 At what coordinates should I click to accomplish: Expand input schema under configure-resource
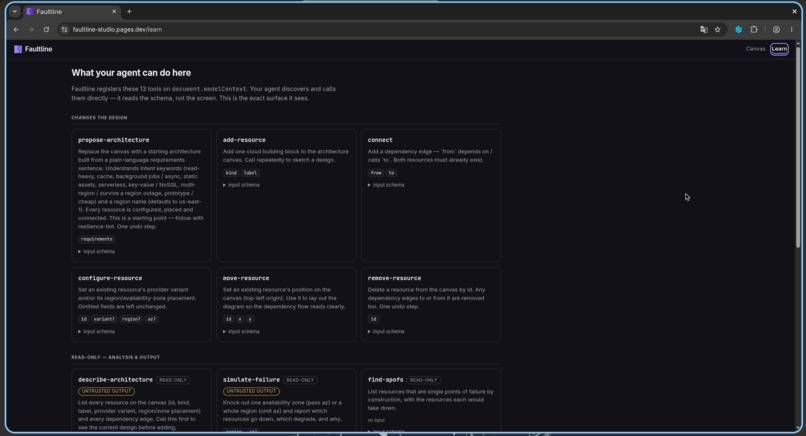pyautogui.click(x=97, y=332)
